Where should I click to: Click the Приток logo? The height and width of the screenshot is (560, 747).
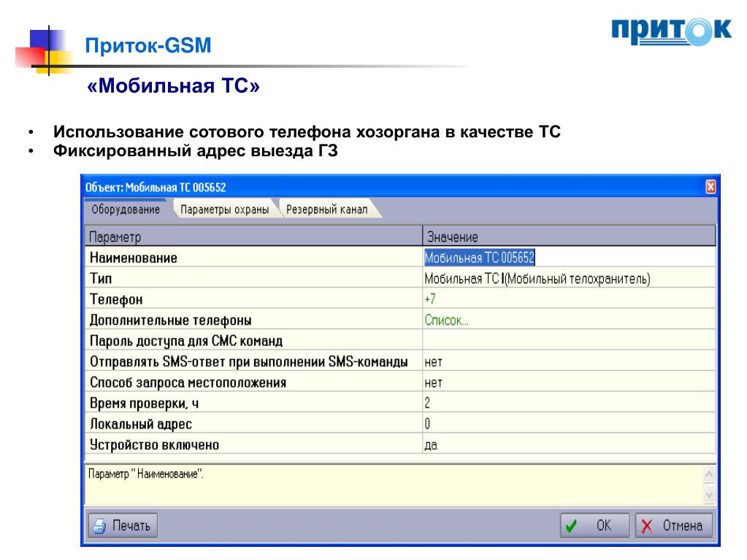(x=671, y=31)
